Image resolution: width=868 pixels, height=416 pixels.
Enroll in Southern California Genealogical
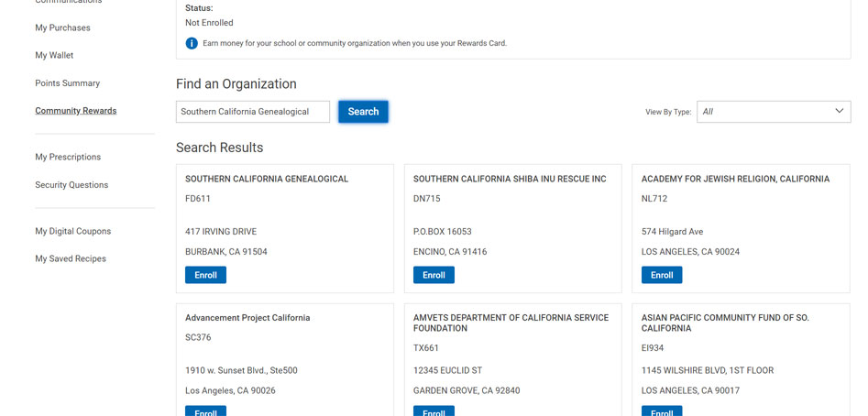(206, 275)
